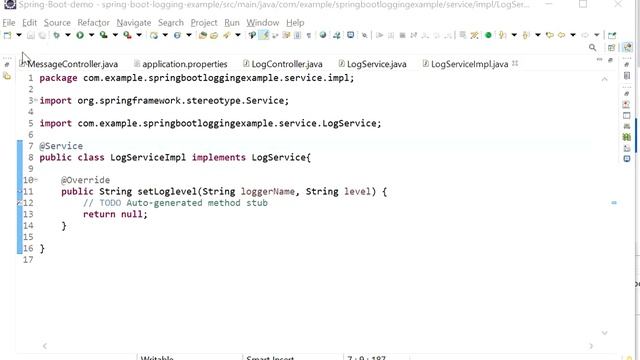
Task: Click the vertical scrollbar down arrow
Action: 604,333
